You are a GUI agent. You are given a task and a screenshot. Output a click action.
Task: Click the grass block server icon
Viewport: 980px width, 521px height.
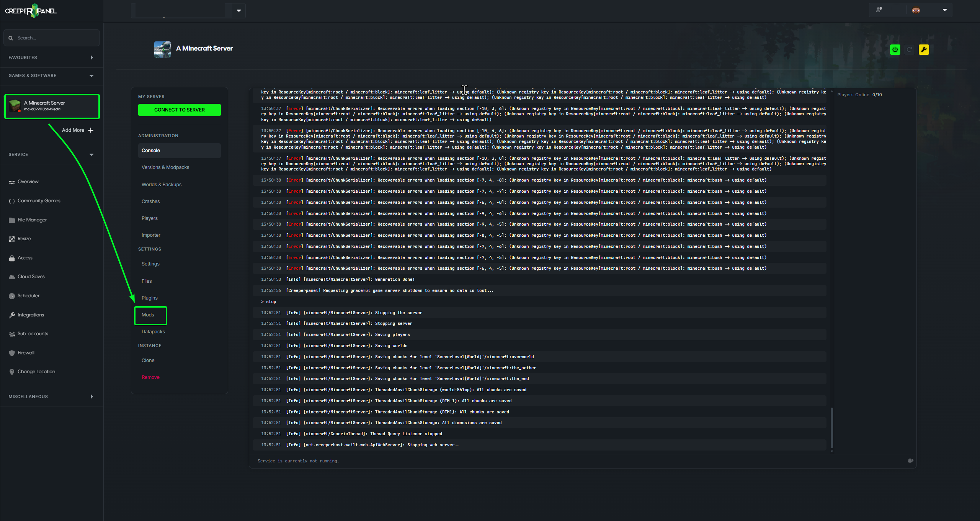click(x=15, y=105)
